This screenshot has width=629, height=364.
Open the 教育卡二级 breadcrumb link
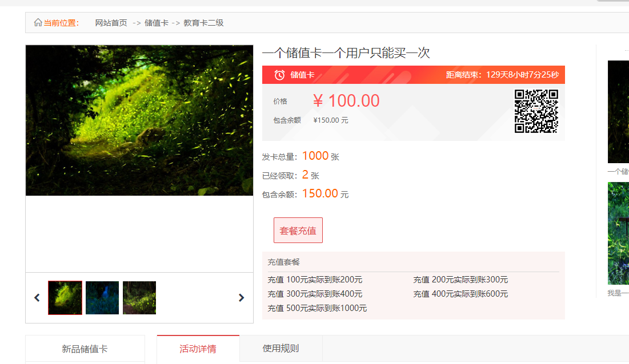(203, 23)
